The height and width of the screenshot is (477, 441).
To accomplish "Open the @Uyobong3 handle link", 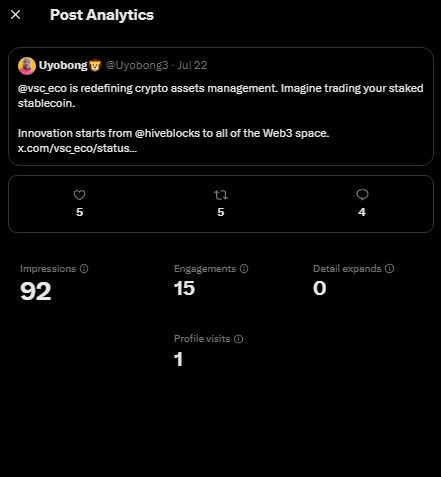I will click(x=137, y=65).
